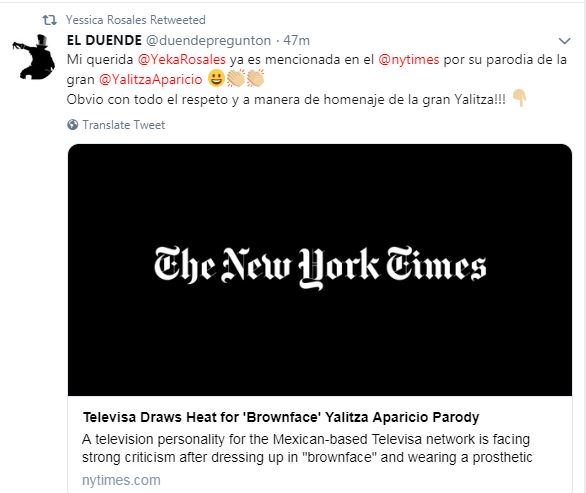Click Translate Tweet link

tap(124, 125)
